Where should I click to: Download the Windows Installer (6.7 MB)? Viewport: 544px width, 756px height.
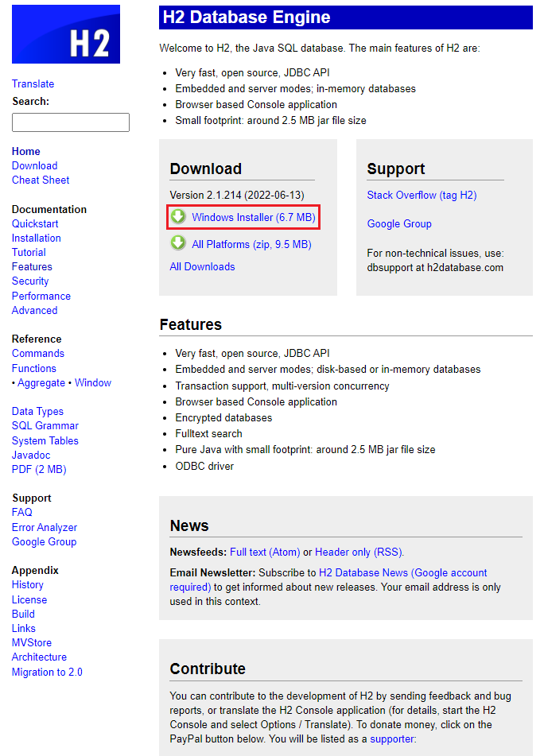click(253, 217)
